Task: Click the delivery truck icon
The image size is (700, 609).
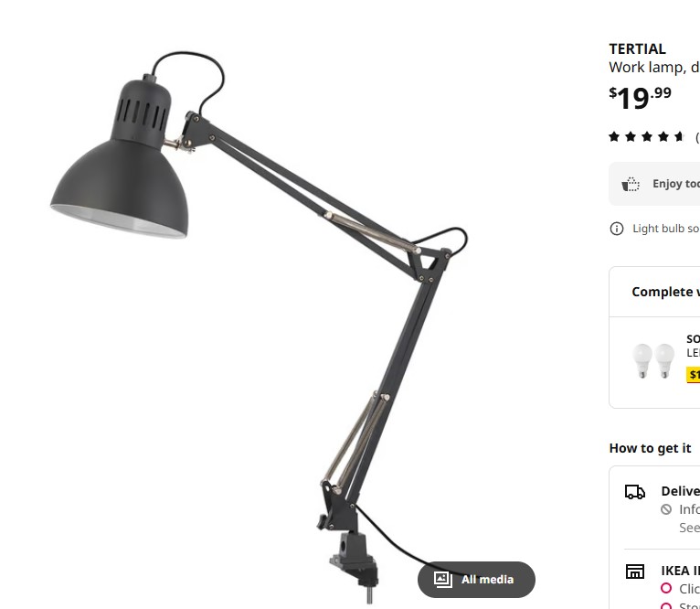Action: [635, 491]
